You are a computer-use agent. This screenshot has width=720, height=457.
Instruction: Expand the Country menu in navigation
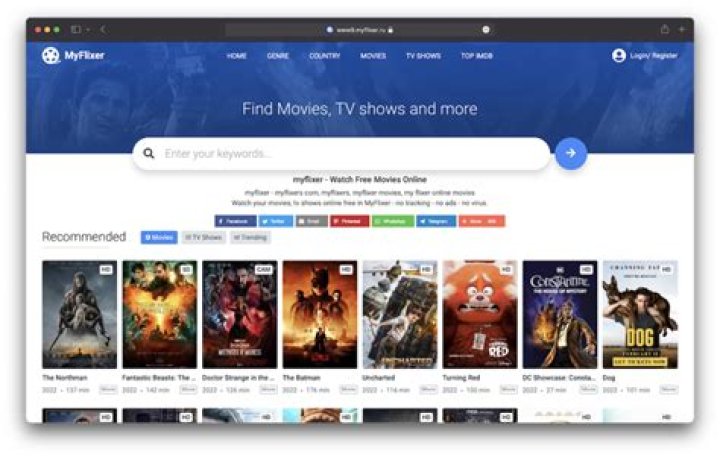tap(324, 56)
